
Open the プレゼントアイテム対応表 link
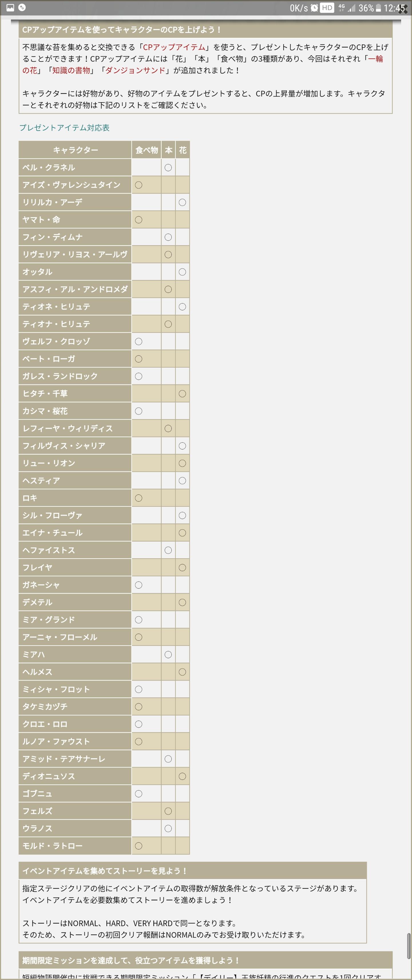pos(65,128)
